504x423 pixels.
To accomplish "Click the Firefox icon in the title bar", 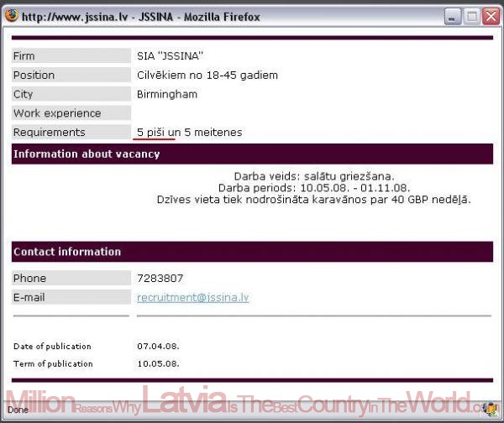I will click(x=12, y=16).
